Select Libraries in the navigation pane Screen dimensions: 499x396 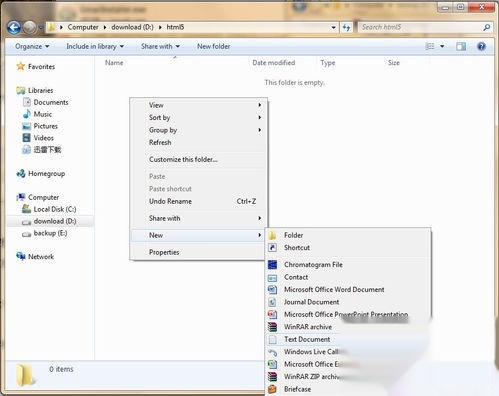[x=40, y=90]
